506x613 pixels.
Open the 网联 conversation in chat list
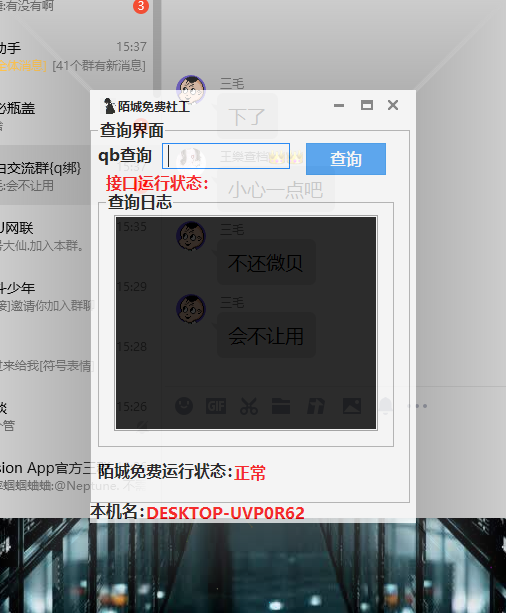pyautogui.click(x=45, y=236)
